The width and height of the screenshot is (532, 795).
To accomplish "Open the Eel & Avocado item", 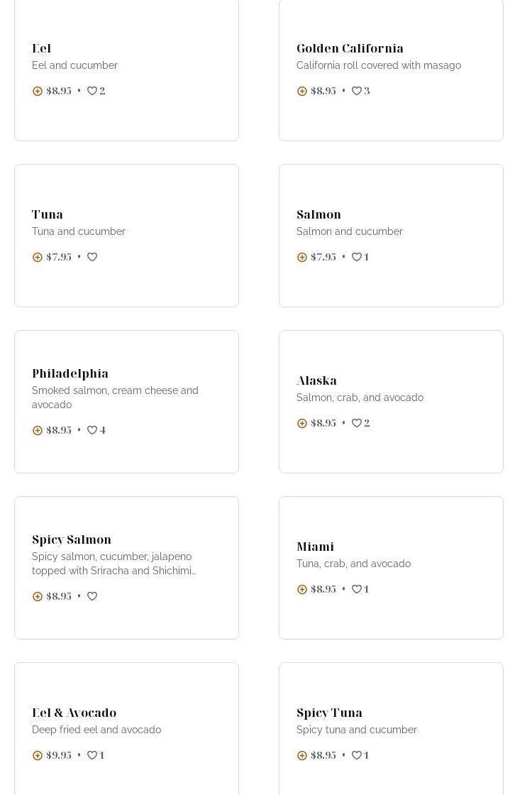I will pos(74,713).
